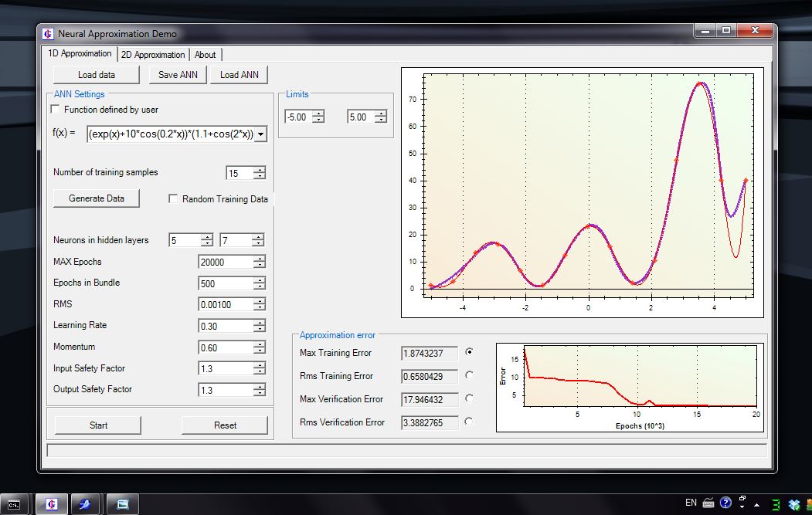812x515 pixels.
Task: Click the blue help icon in system tray
Action: click(x=725, y=503)
